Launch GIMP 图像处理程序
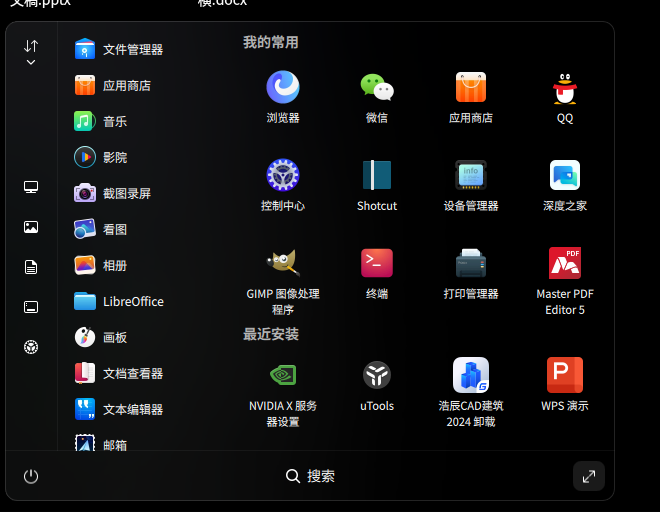660x512 pixels. tap(283, 281)
